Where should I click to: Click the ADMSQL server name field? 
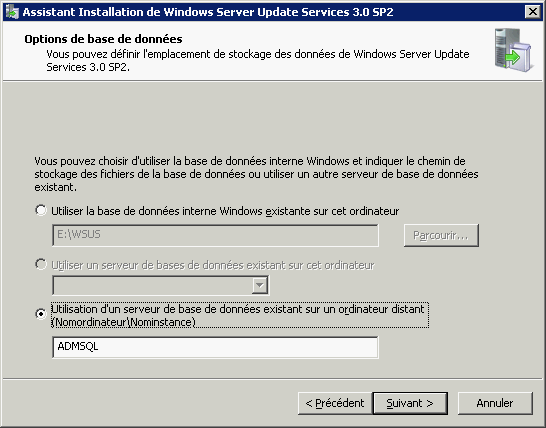coord(215,347)
